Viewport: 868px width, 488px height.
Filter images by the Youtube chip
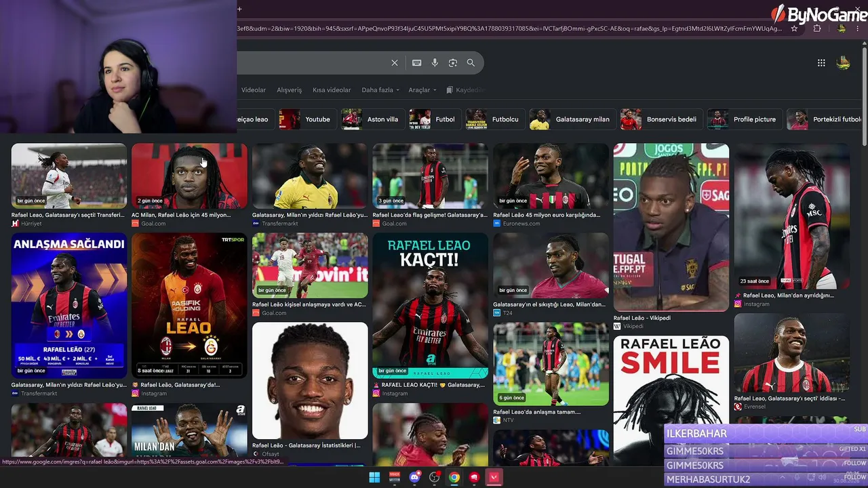tap(307, 119)
